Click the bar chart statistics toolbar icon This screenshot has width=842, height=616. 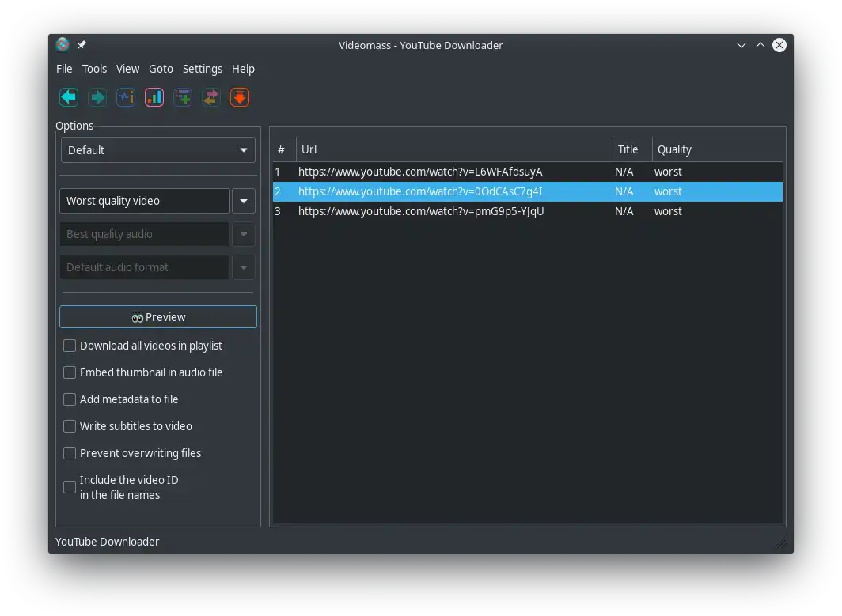(x=154, y=97)
